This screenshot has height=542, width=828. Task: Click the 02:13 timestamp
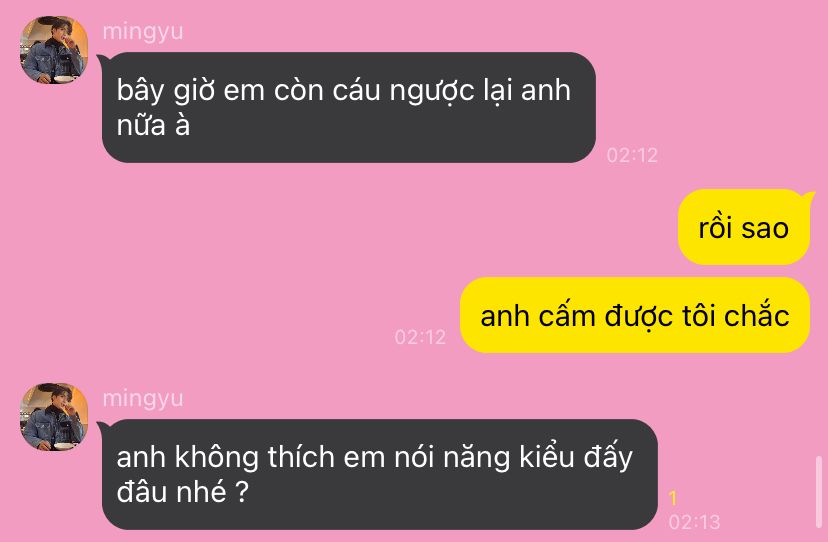pyautogui.click(x=694, y=522)
